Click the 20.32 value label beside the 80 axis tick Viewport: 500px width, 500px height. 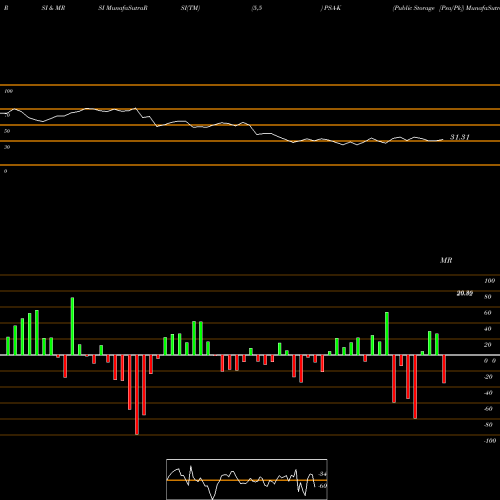[x=465, y=293]
